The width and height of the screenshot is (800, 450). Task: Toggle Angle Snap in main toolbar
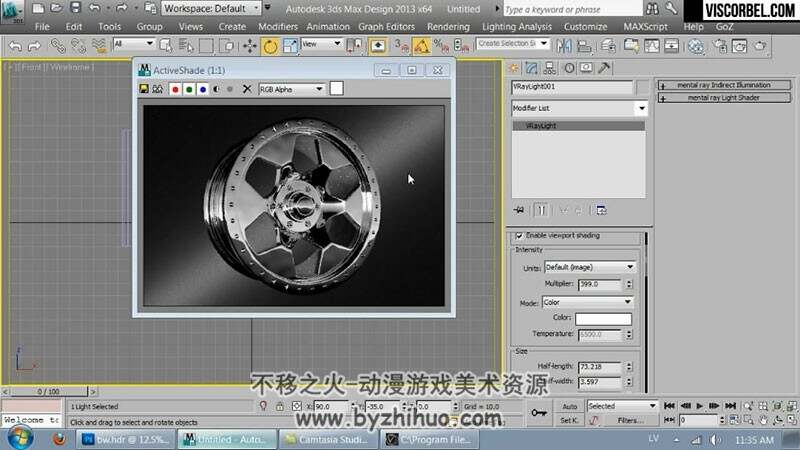click(421, 46)
